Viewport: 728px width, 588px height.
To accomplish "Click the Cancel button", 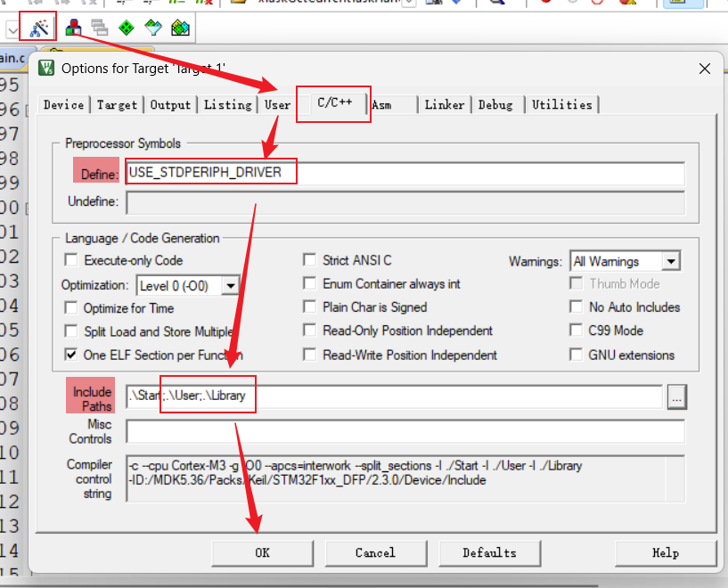I will click(376, 553).
